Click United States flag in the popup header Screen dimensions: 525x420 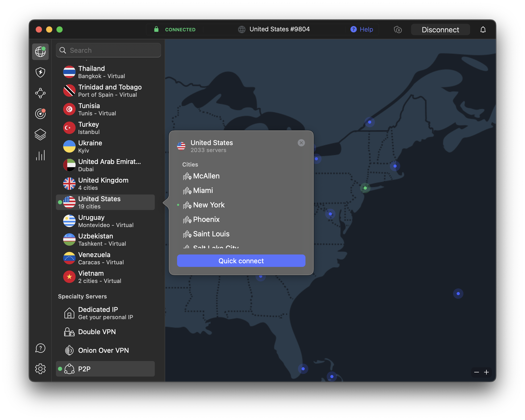181,146
